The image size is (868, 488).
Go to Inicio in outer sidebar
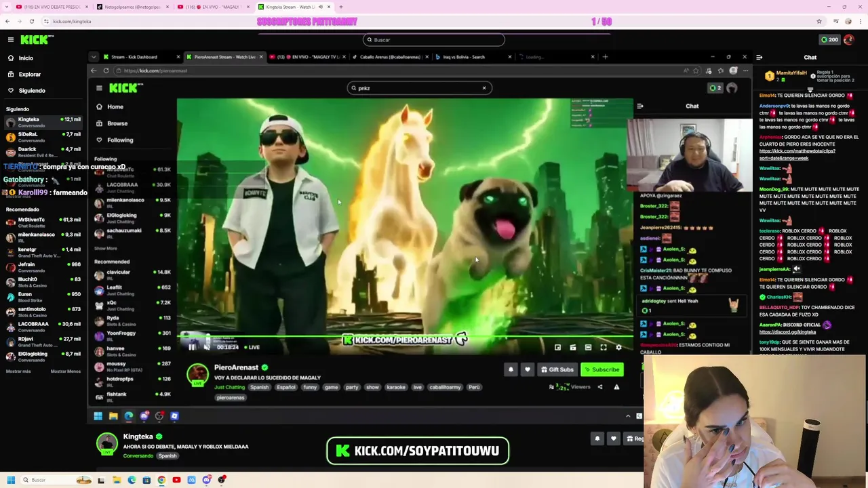click(26, 58)
